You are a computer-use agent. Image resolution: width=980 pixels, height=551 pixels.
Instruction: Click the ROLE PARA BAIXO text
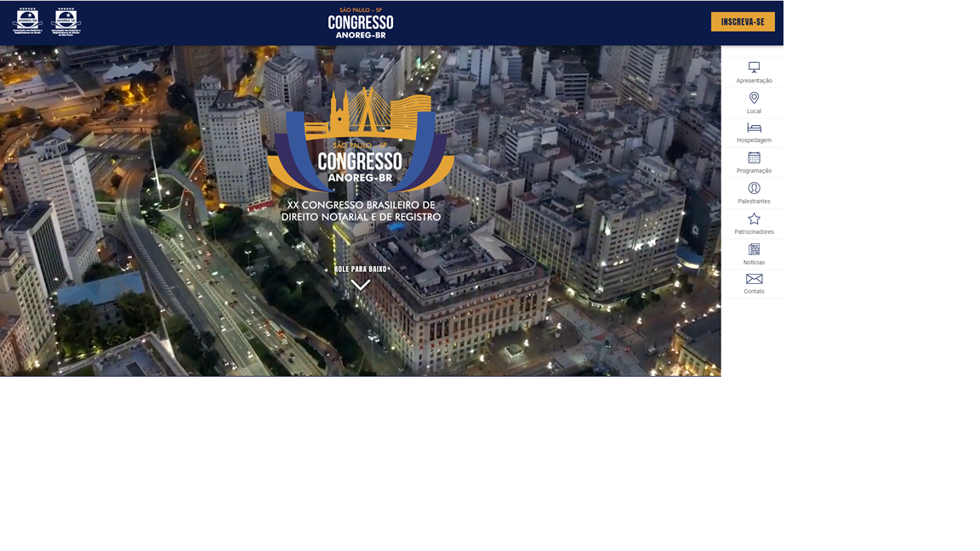[361, 270]
